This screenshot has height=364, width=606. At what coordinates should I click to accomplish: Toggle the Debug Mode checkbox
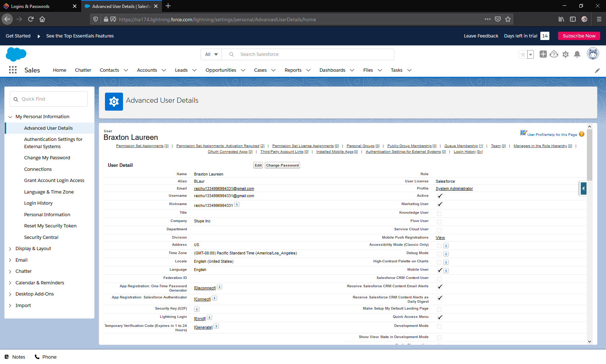(x=439, y=254)
